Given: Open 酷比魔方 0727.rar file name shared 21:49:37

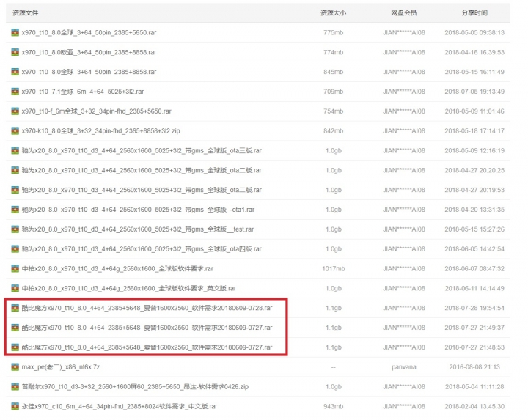Looking at the screenshot, I should 147,328.
